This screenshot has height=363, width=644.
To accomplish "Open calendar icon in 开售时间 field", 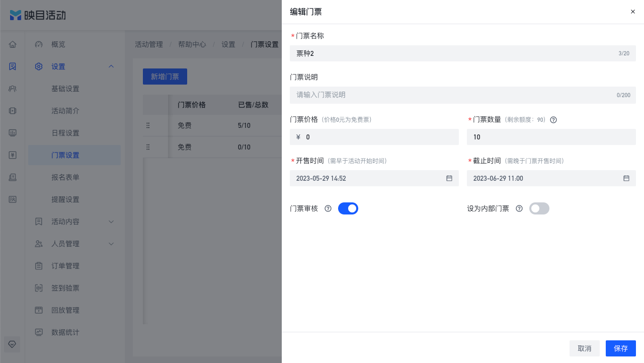I will 449,178.
